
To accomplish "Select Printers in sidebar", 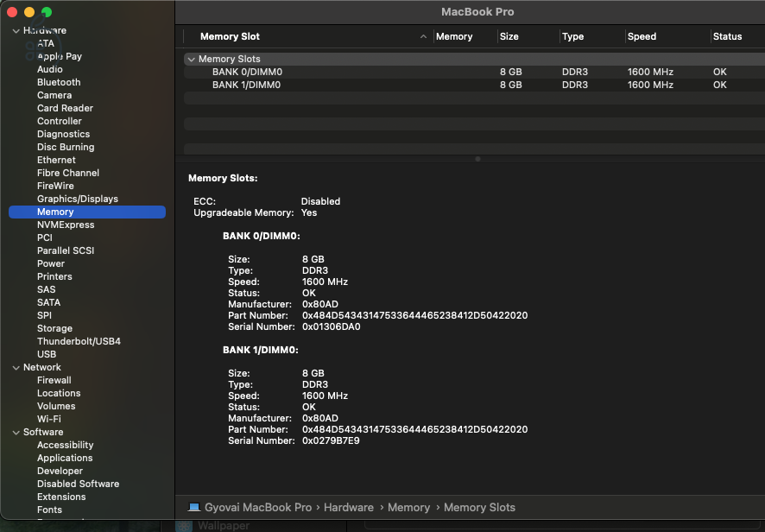I will [54, 276].
